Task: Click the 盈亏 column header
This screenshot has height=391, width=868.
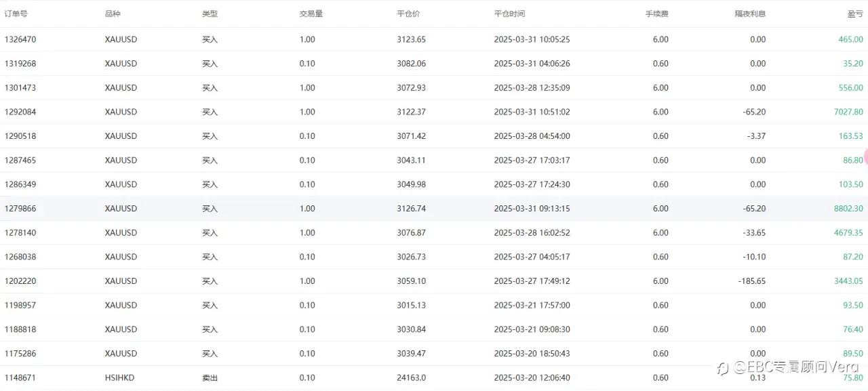Action: (855, 14)
